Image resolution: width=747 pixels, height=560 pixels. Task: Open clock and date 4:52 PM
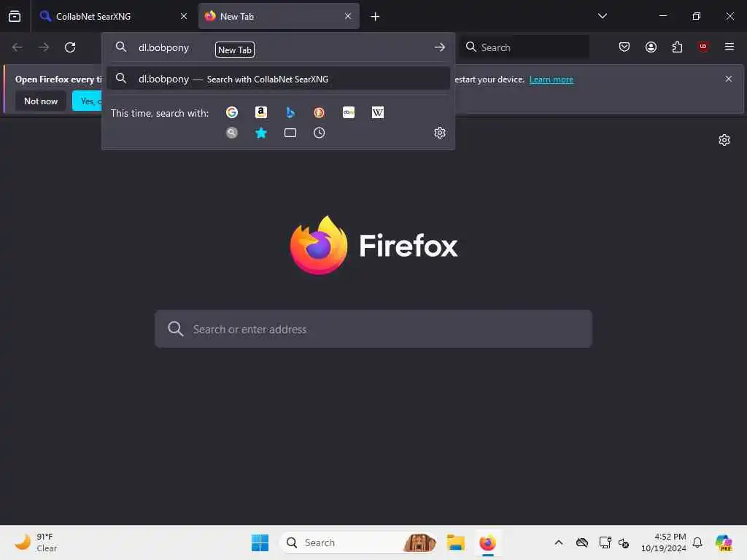pos(664,542)
